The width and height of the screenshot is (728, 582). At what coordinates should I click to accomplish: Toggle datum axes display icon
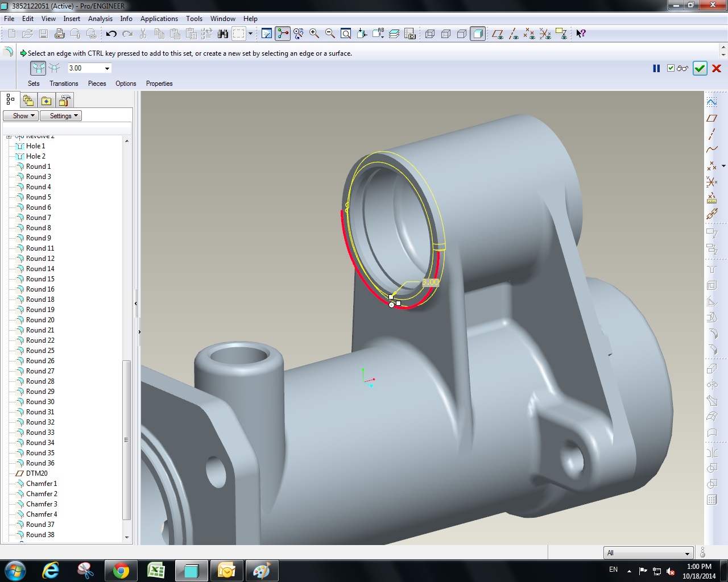[x=514, y=34]
